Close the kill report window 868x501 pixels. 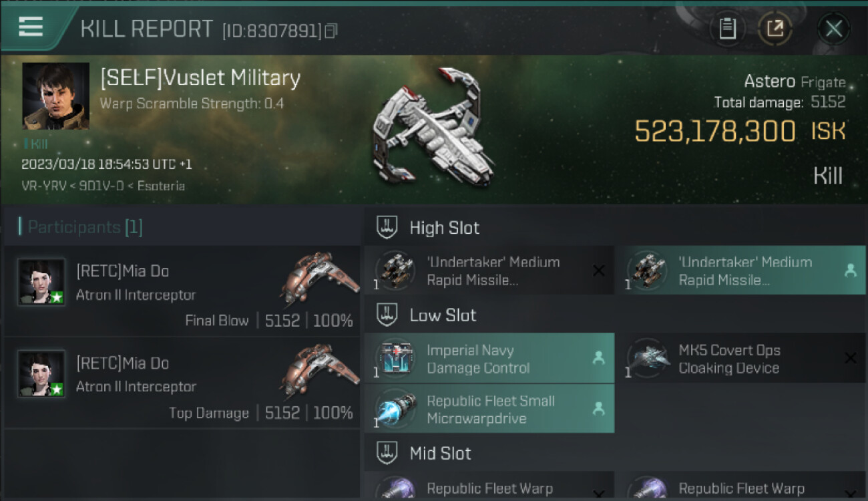click(x=833, y=29)
